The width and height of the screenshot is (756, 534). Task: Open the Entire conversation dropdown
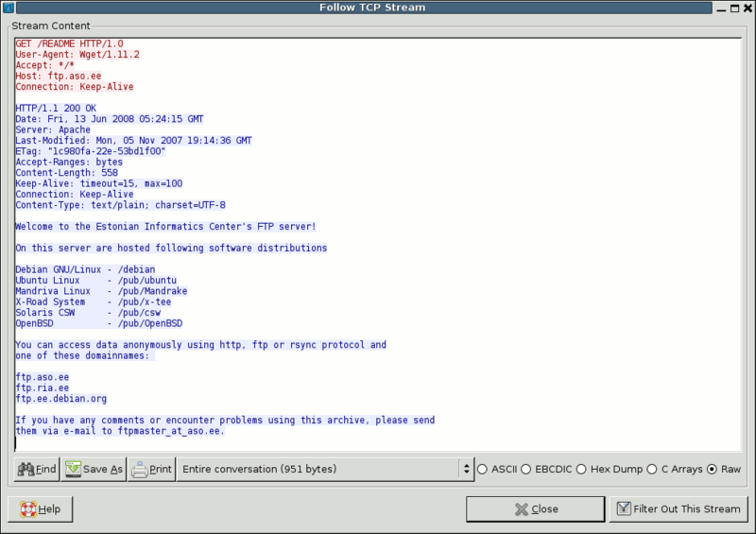tap(325, 469)
